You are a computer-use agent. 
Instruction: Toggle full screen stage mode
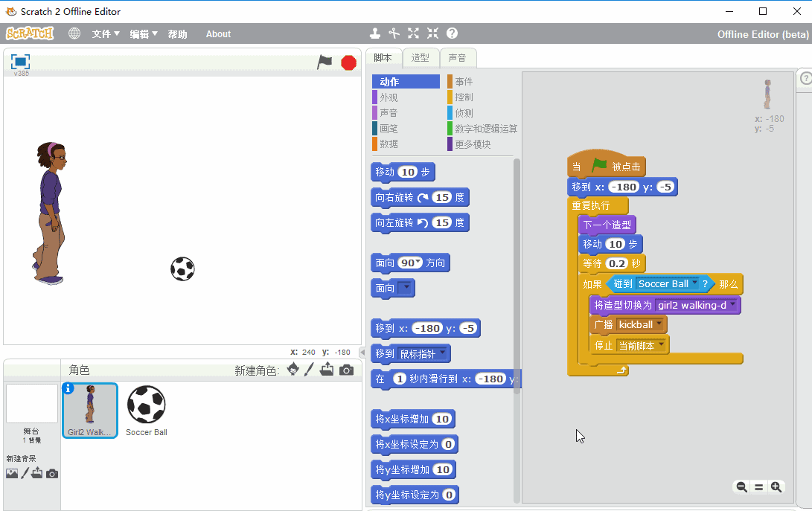click(x=20, y=62)
